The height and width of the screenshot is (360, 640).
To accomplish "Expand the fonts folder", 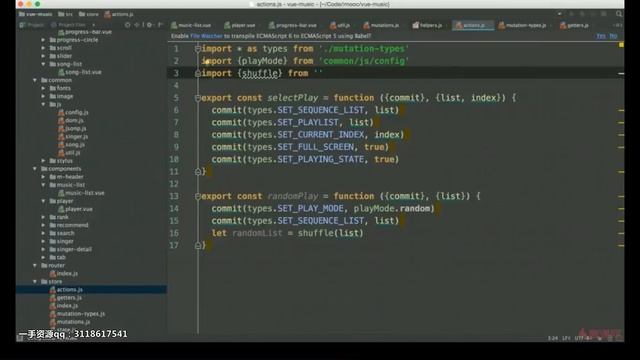I will point(43,88).
